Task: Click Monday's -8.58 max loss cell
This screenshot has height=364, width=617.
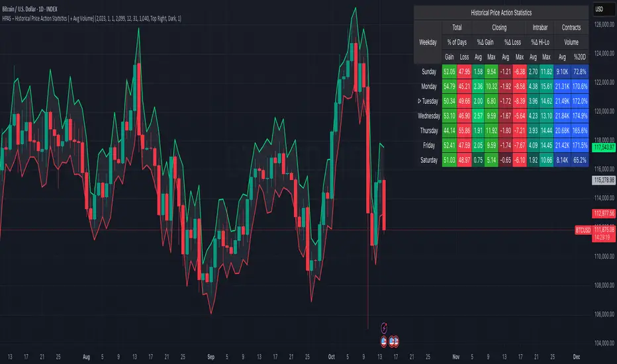Action: click(x=520, y=86)
